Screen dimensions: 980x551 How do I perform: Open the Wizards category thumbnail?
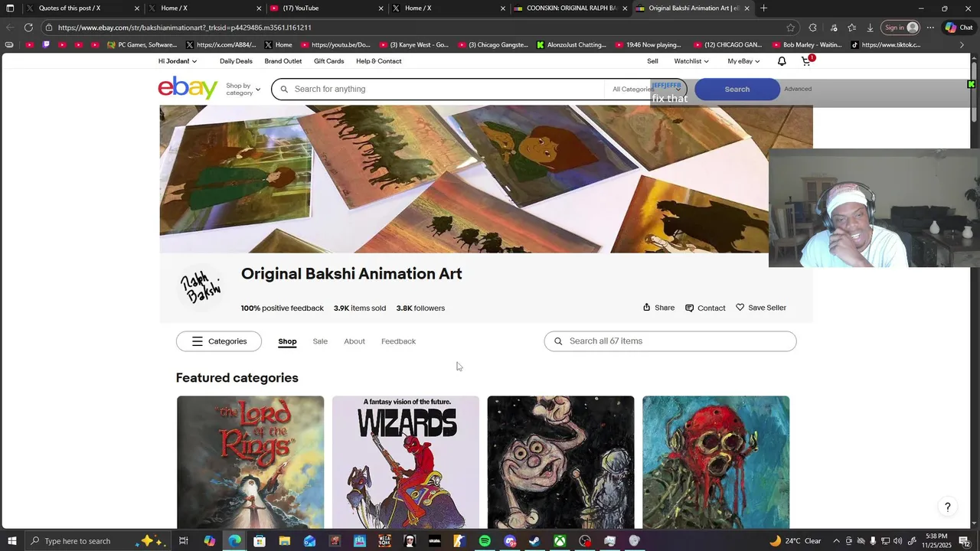point(406,462)
